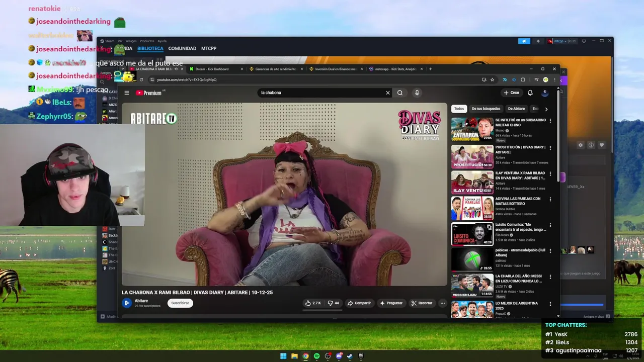Viewport: 644px width, 362px height.
Task: Like the video showing 2.7 K likes
Action: point(313,303)
